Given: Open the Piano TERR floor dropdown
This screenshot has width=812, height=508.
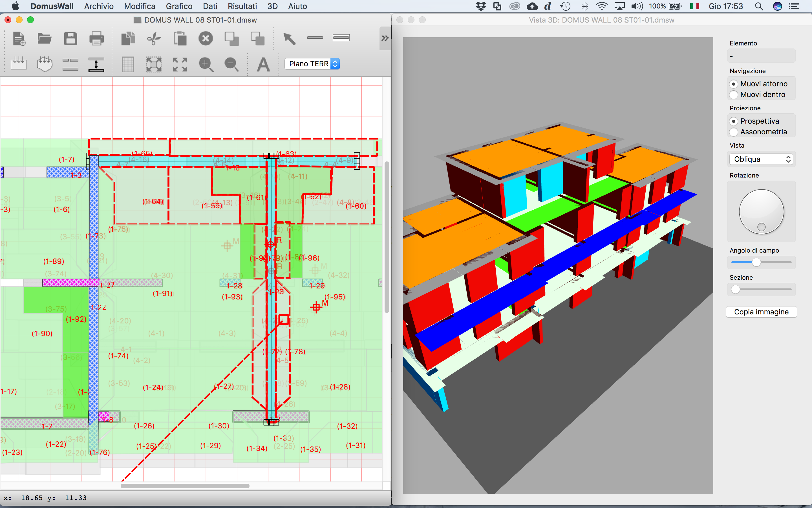Looking at the screenshot, I should click(312, 64).
